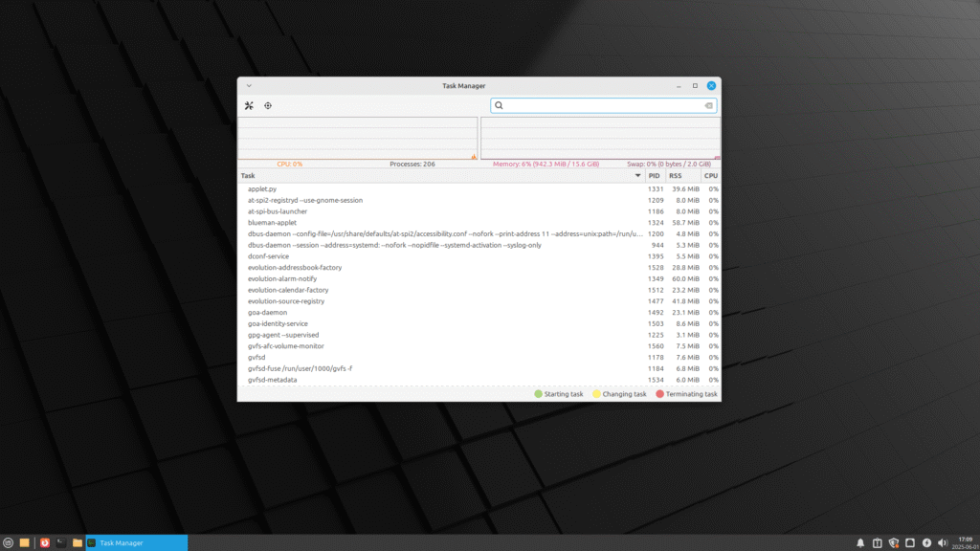The width and height of the screenshot is (980, 551).
Task: Click the 58.7 MiB RSS value
Action: (x=685, y=222)
